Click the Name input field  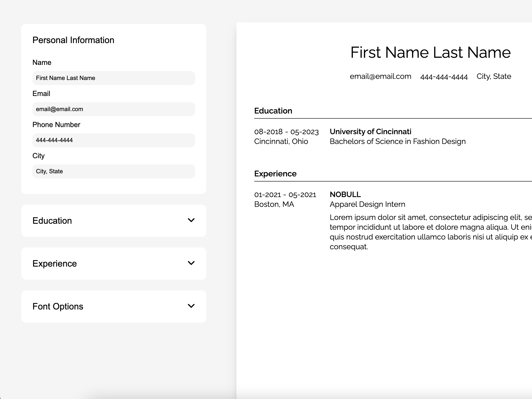pos(114,78)
